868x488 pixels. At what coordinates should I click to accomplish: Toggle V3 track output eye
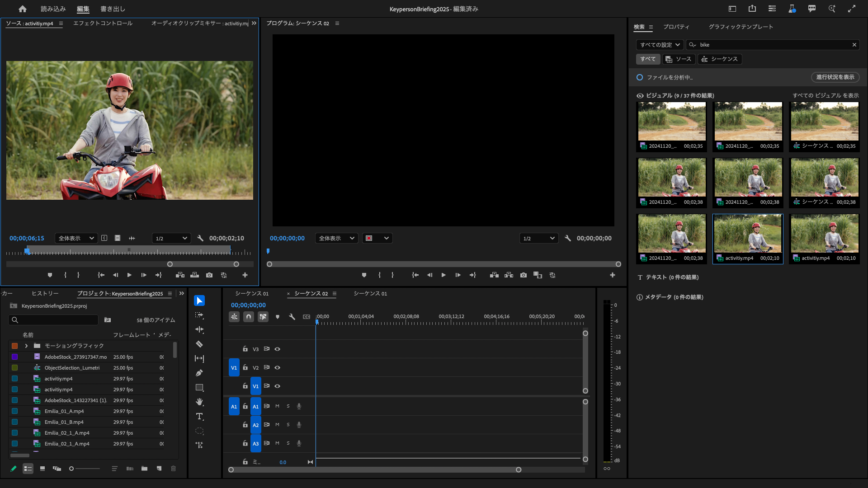(278, 349)
